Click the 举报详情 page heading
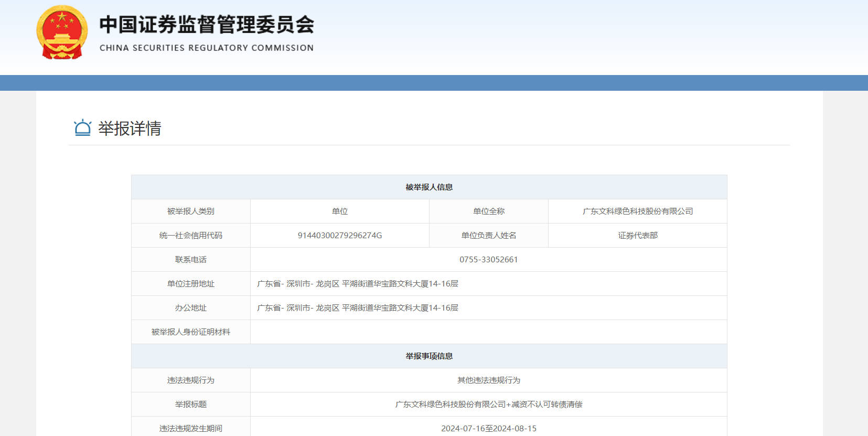 [x=130, y=129]
